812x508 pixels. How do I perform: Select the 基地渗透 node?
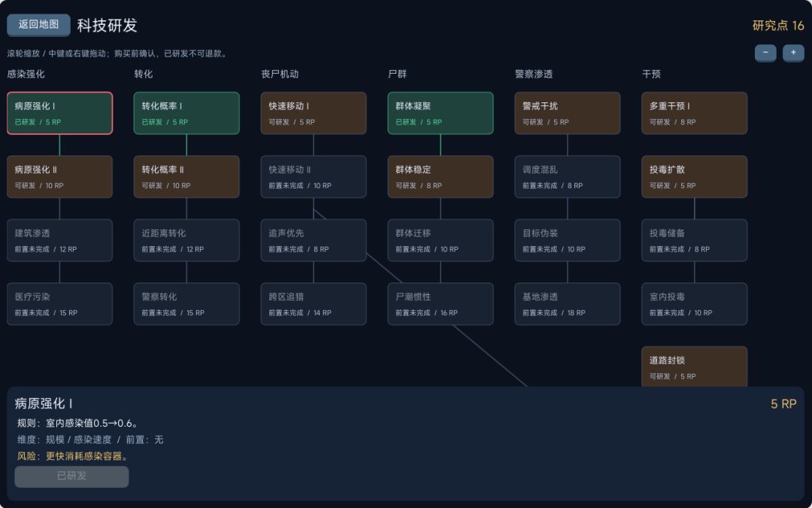[567, 304]
